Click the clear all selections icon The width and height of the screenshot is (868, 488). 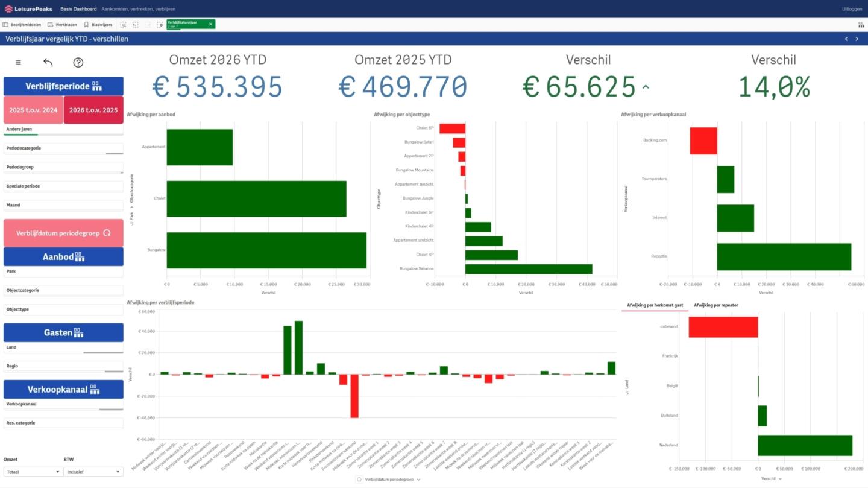160,25
